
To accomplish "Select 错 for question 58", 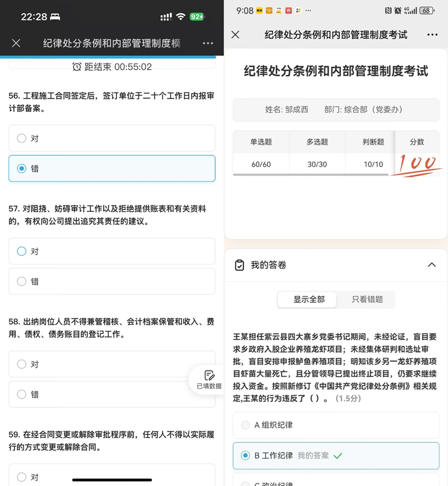I will (x=112, y=394).
